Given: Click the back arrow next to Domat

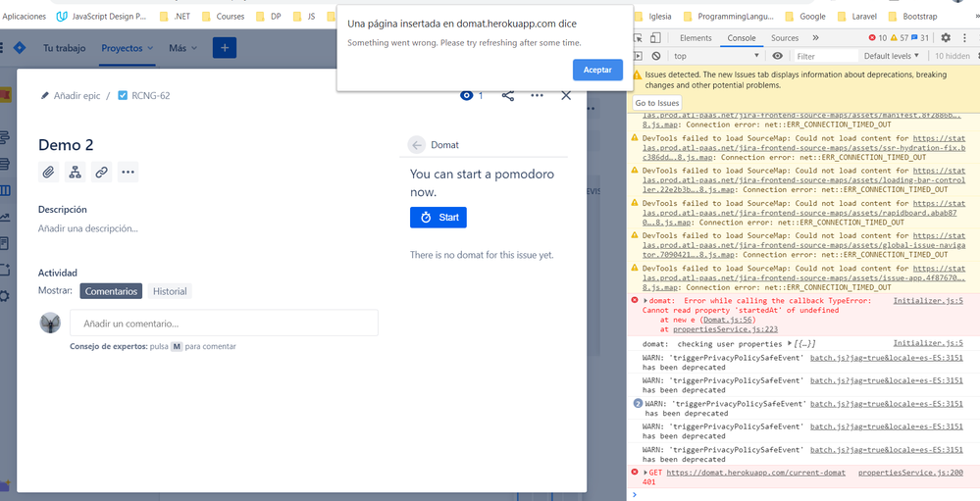Looking at the screenshot, I should click(417, 145).
